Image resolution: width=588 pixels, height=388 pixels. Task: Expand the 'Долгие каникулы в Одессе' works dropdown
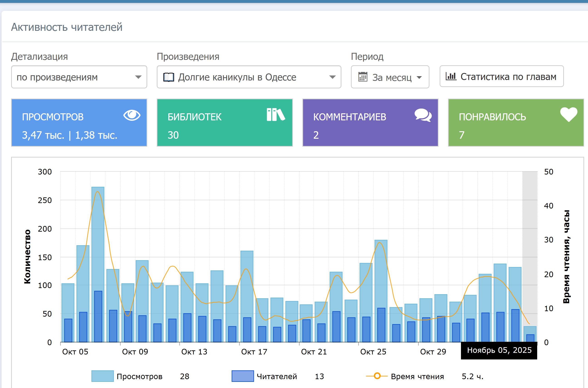coord(249,77)
